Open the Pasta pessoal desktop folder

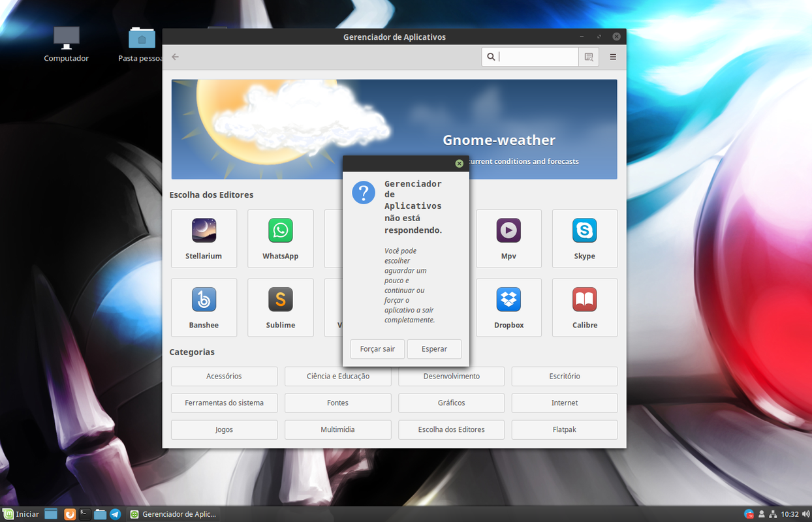tap(142, 44)
